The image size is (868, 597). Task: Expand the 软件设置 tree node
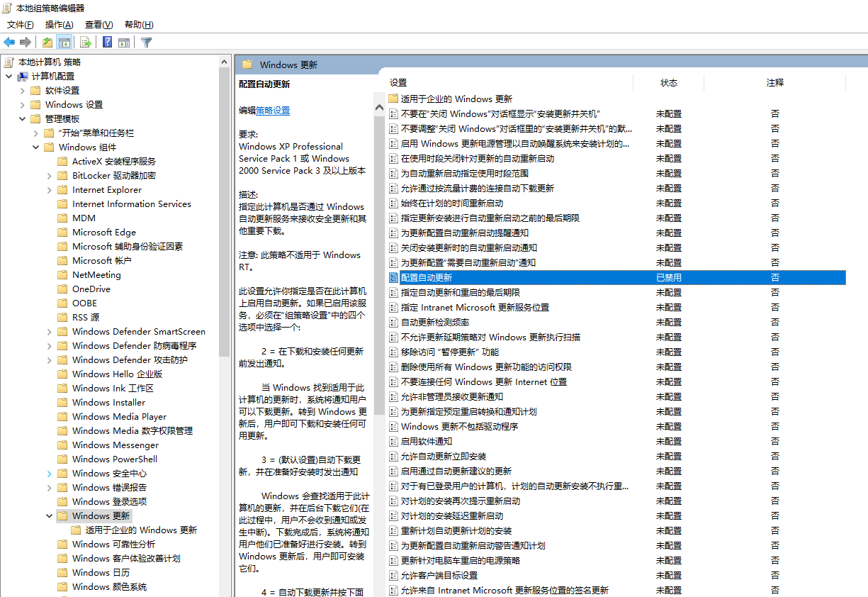pos(22,90)
